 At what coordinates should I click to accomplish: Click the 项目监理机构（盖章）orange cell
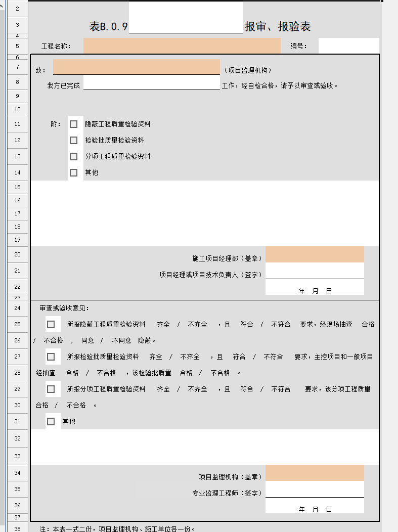[315, 473]
